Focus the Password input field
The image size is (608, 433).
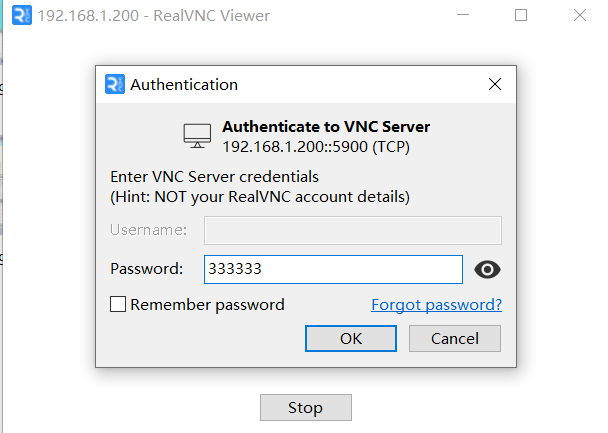pyautogui.click(x=333, y=269)
